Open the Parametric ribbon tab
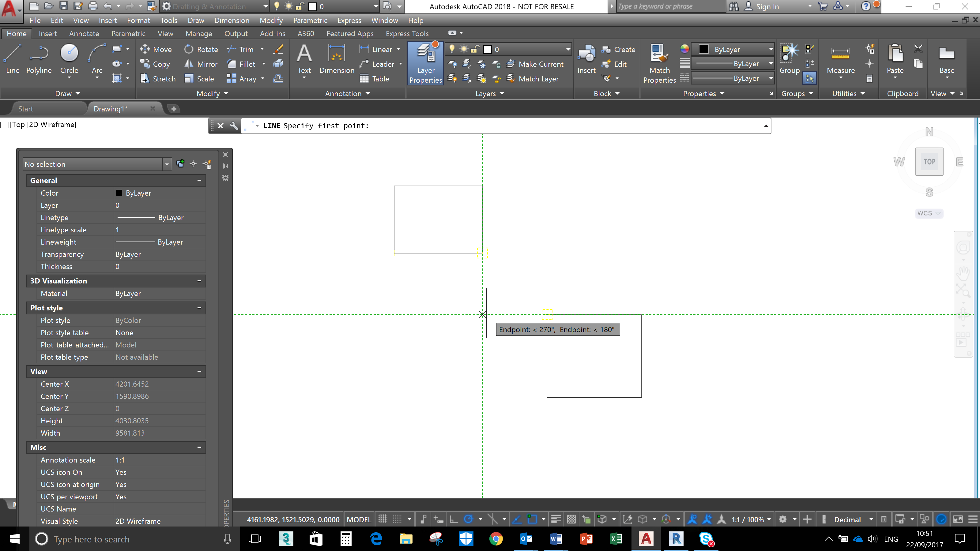The image size is (980, 551). pyautogui.click(x=128, y=33)
